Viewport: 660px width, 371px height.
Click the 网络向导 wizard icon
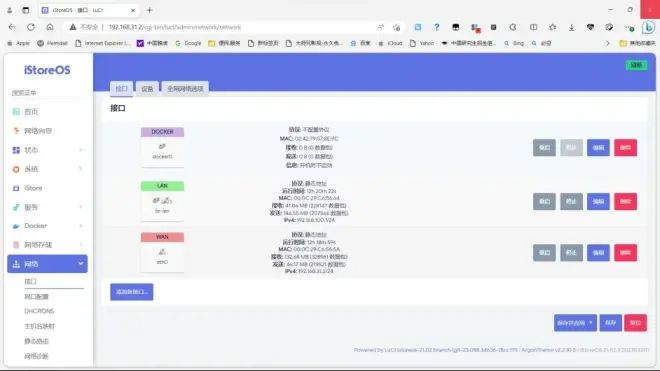(x=16, y=131)
